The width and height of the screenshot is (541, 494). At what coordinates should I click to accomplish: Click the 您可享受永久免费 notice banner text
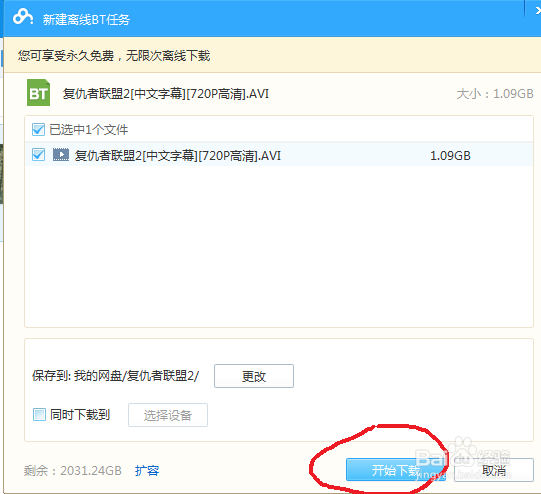tap(114, 56)
